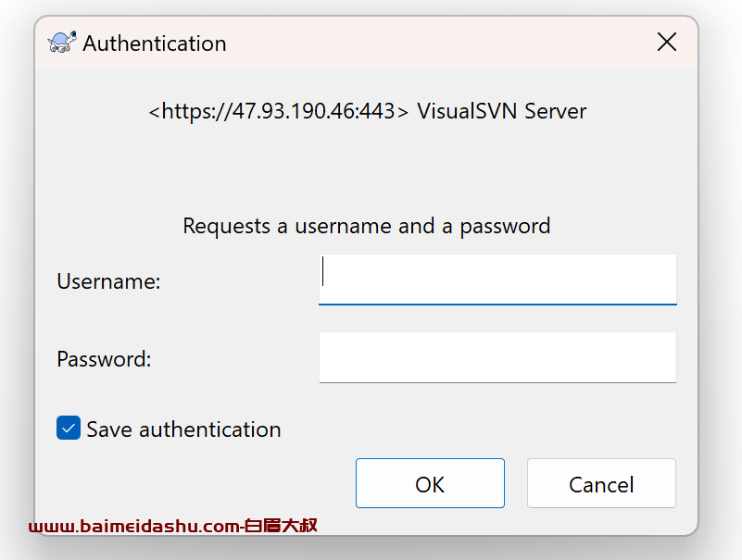Click the VisualSVN Server realm text
Screen dimensions: 742x560
(501, 112)
